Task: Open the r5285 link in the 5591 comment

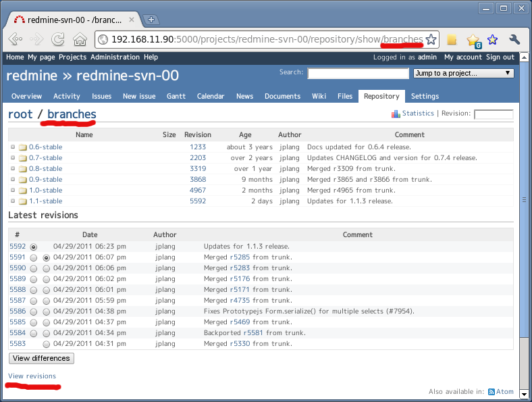Action: pyautogui.click(x=240, y=257)
